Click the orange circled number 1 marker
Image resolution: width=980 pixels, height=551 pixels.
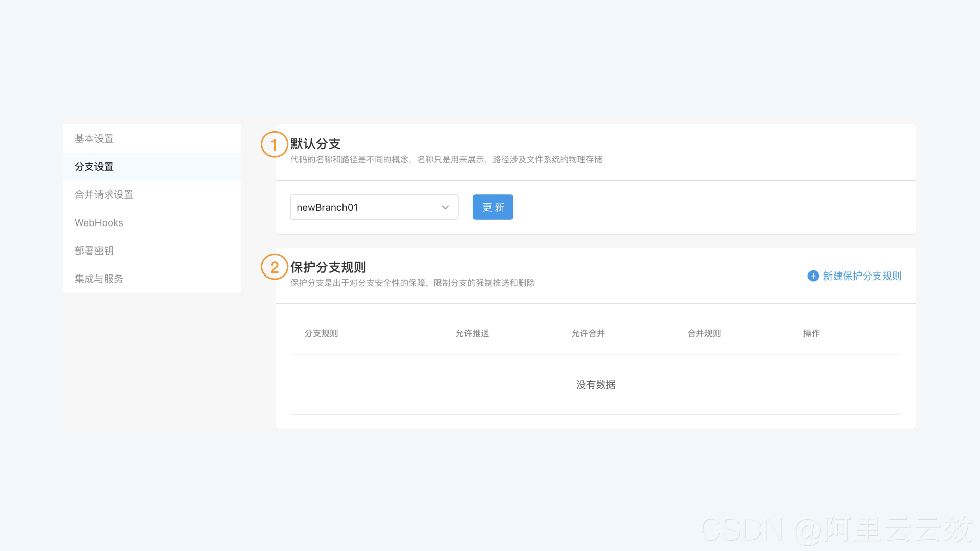pos(274,144)
